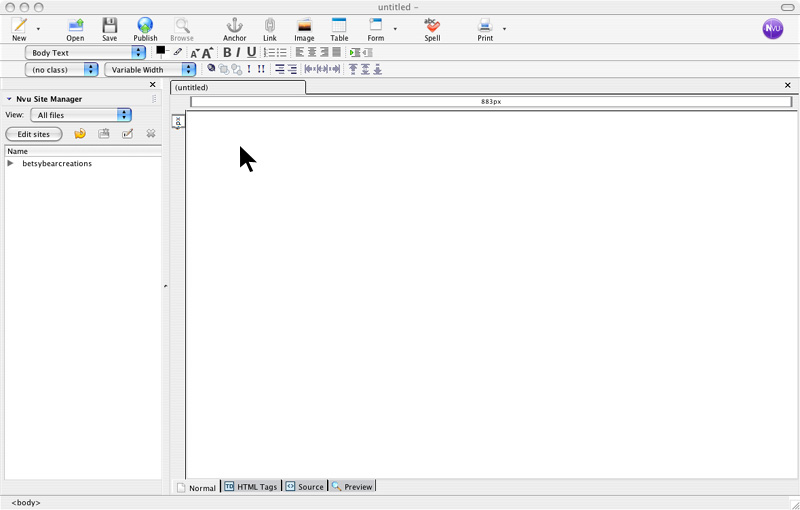The image size is (800, 510).
Task: Click the rename pencil icon in Site Manager
Action: coord(128,134)
